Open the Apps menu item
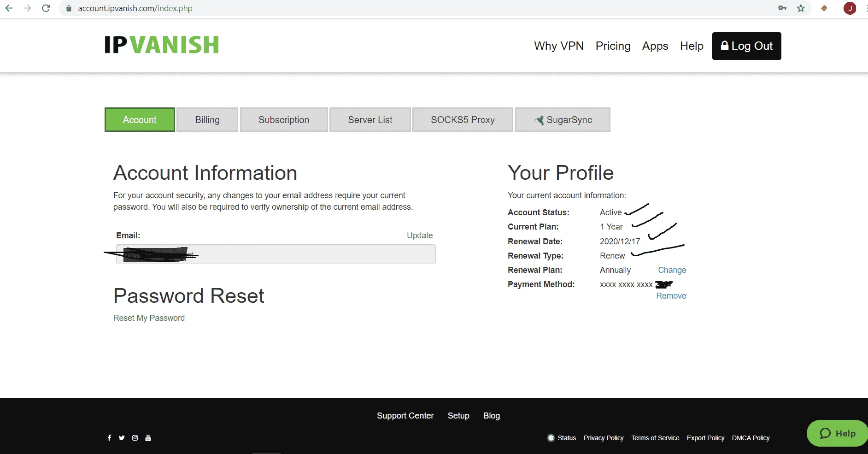Viewport: 868px width, 454px height. pos(655,46)
